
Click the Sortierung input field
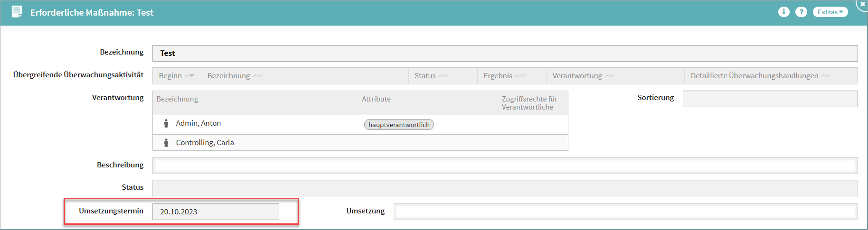pyautogui.click(x=770, y=99)
